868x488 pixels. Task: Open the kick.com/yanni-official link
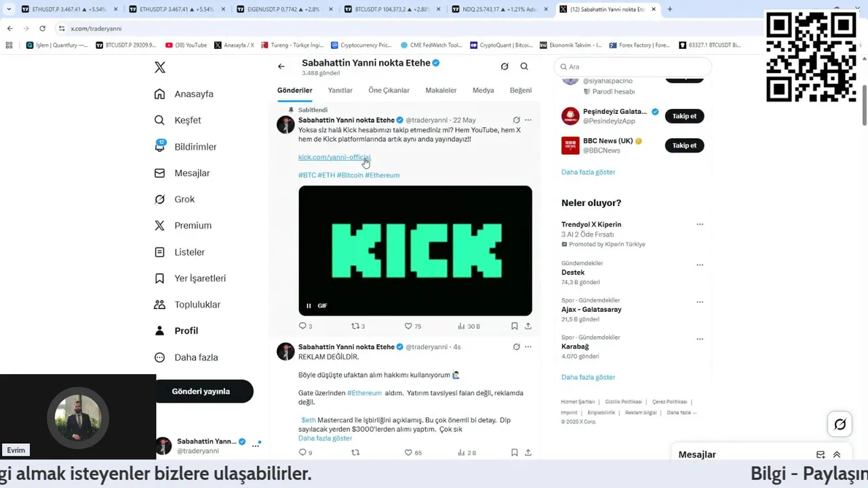pyautogui.click(x=334, y=157)
